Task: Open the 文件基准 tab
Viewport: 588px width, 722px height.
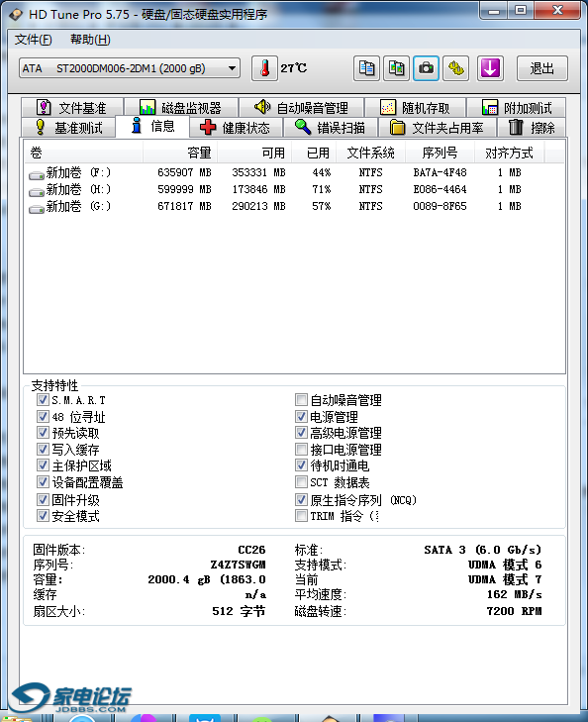Action: (x=72, y=108)
